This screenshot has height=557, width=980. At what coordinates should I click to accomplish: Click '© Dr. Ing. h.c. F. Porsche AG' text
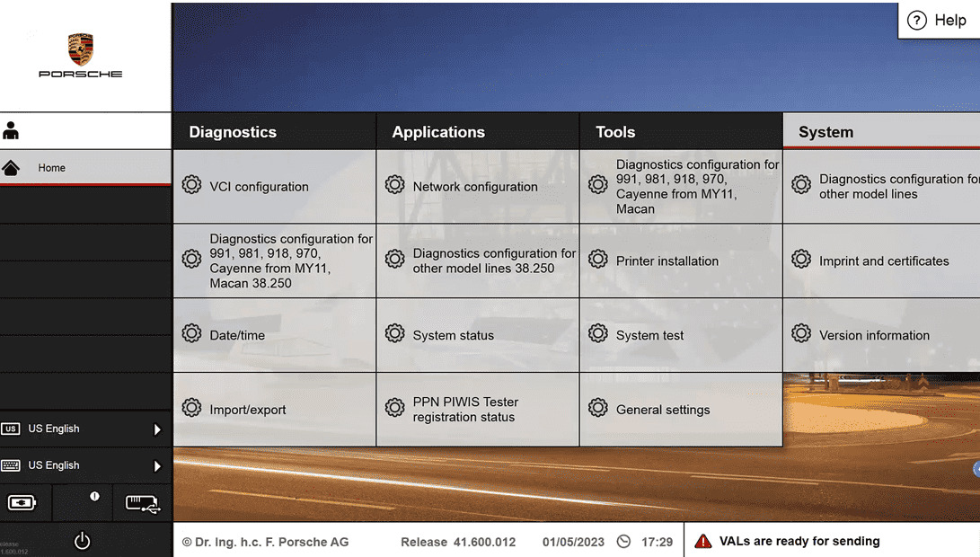(266, 542)
